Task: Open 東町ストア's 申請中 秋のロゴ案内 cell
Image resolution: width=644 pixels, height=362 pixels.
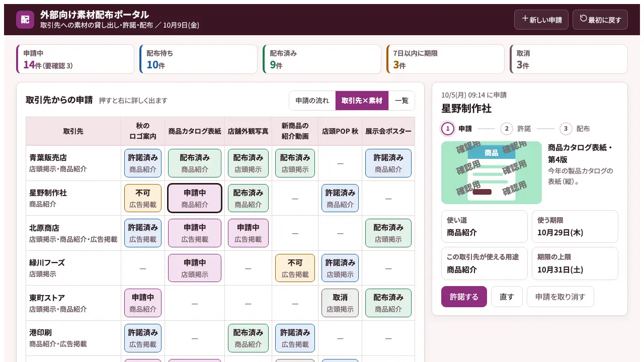Action: (143, 303)
